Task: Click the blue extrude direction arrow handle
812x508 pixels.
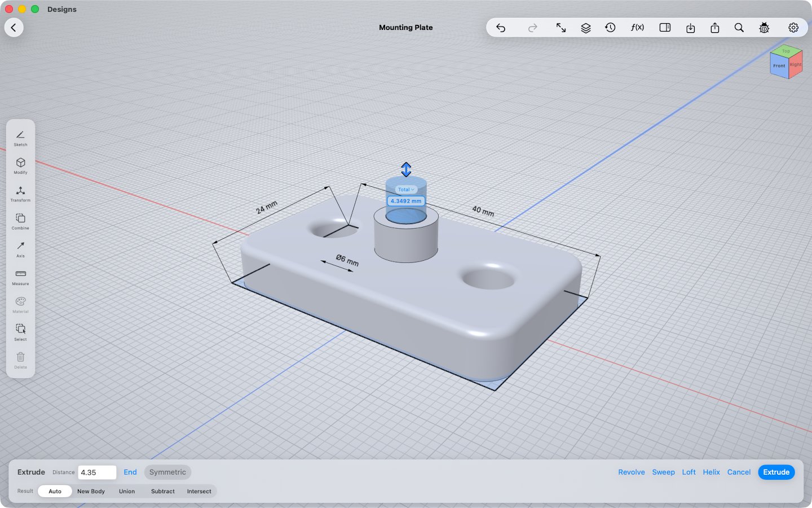Action: click(406, 169)
